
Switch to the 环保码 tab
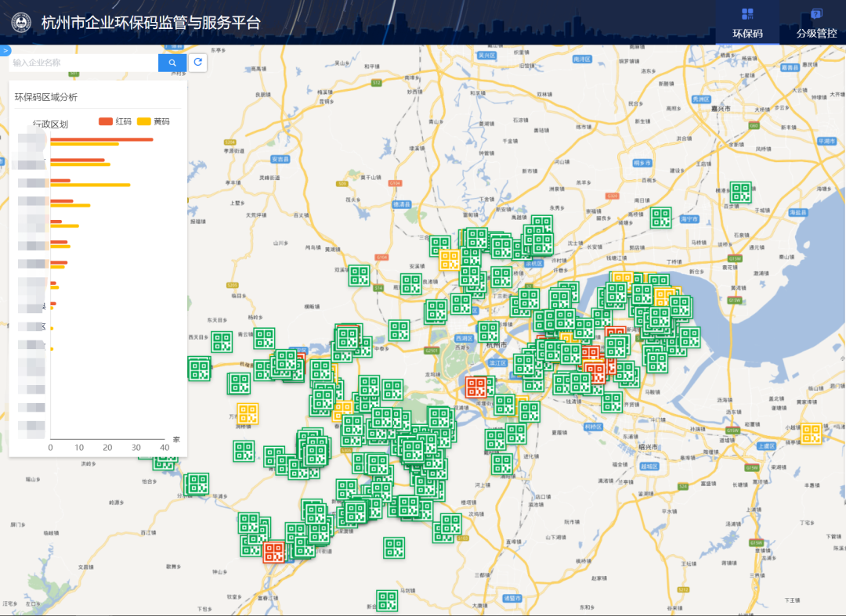tap(747, 34)
